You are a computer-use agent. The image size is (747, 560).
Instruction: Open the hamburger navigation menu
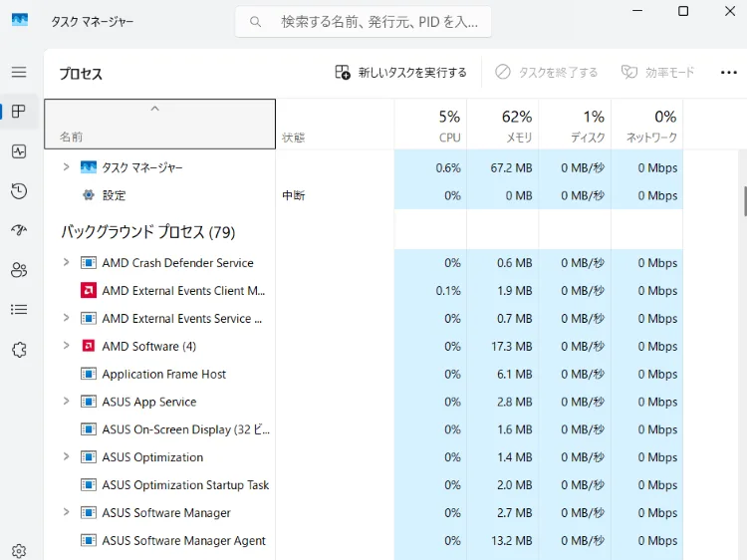(x=19, y=72)
